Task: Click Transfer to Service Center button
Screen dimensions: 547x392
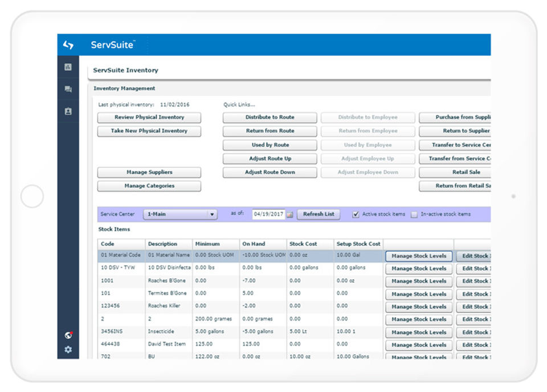Action: point(455,145)
